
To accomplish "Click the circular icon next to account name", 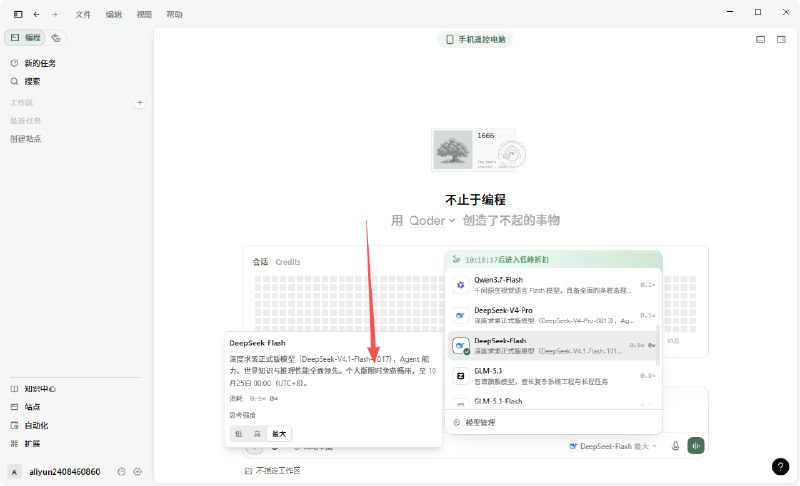I will (121, 472).
